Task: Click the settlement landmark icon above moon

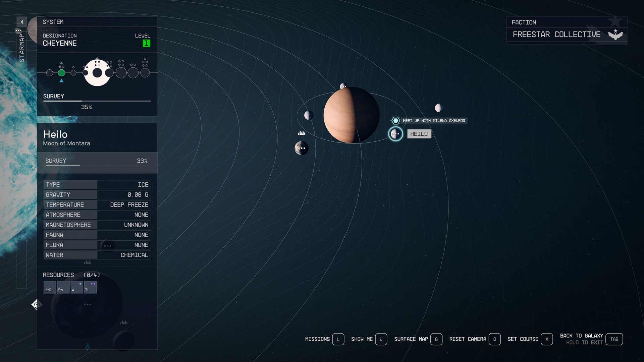Action: pyautogui.click(x=302, y=133)
